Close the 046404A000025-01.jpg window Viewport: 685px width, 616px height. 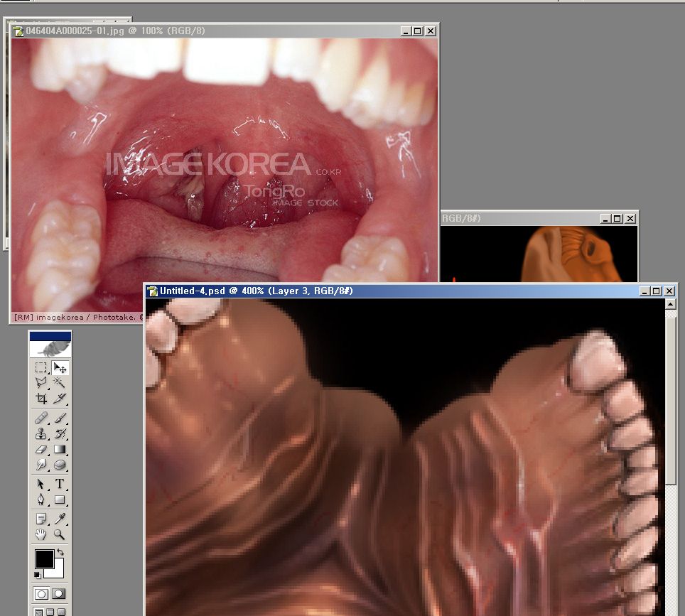[431, 31]
